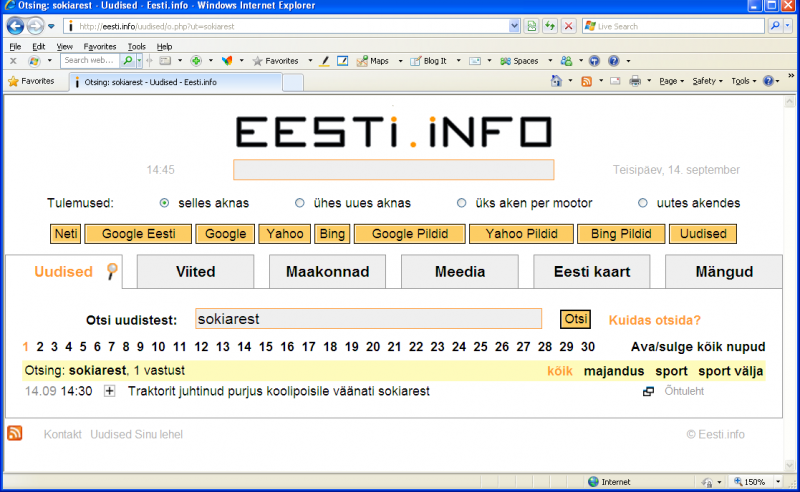800x492 pixels.
Task: Expand the Page menu dropdown
Action: tap(671, 81)
